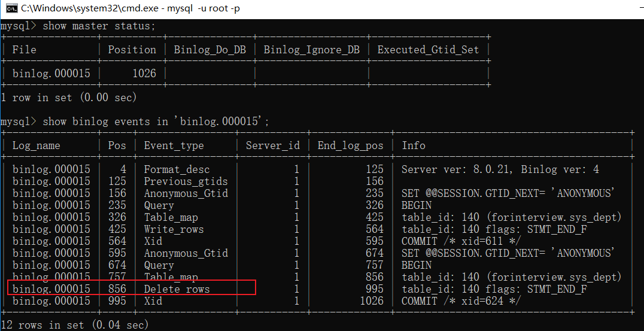Select the 'Info' column header
Screen dimensions: 644x331
pos(414,146)
